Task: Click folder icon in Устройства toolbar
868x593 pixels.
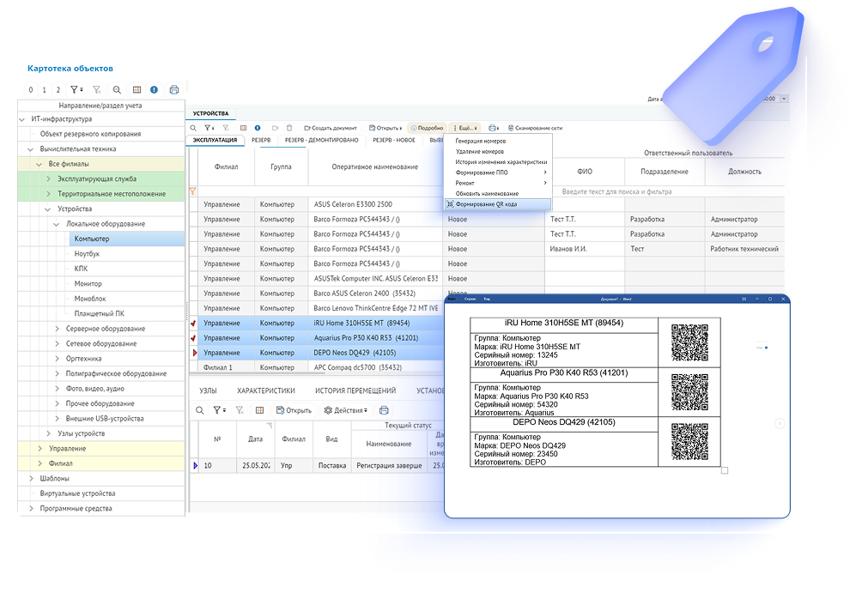Action: 275,128
